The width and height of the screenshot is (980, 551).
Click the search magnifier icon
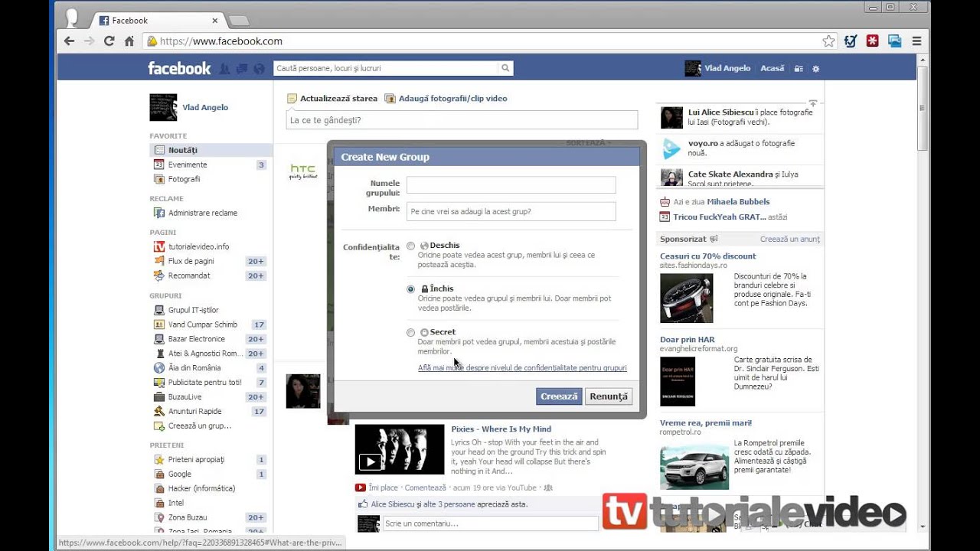(x=505, y=68)
